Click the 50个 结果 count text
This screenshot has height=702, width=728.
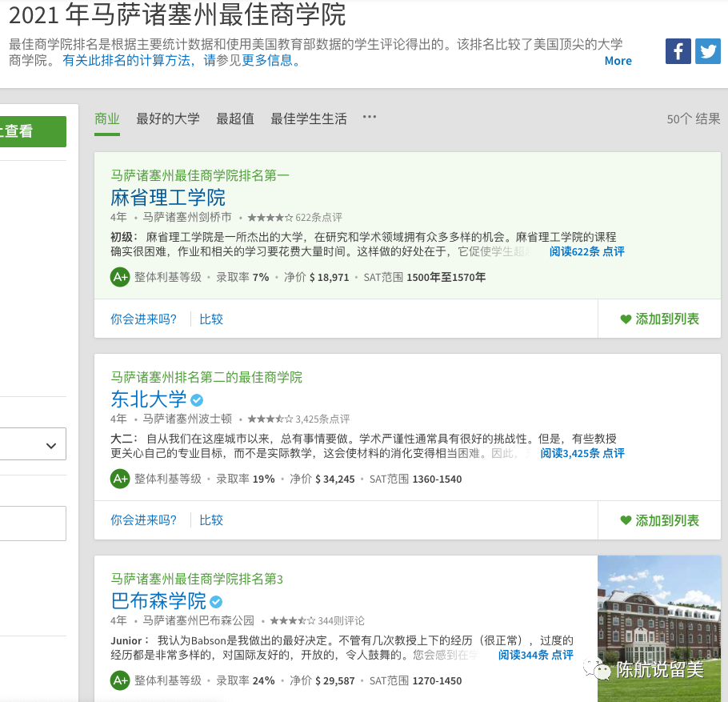click(x=694, y=119)
